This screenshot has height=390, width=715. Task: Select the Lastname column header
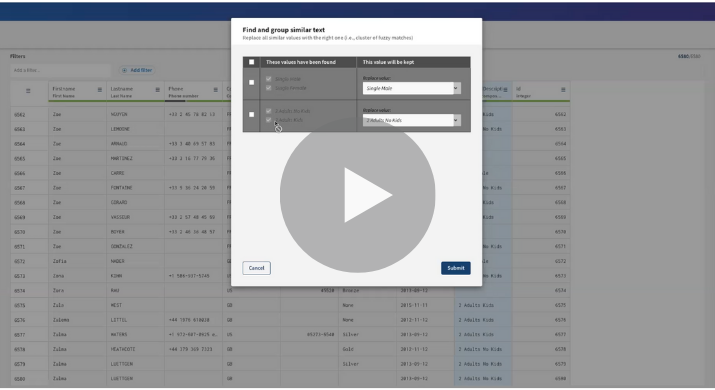point(135,92)
